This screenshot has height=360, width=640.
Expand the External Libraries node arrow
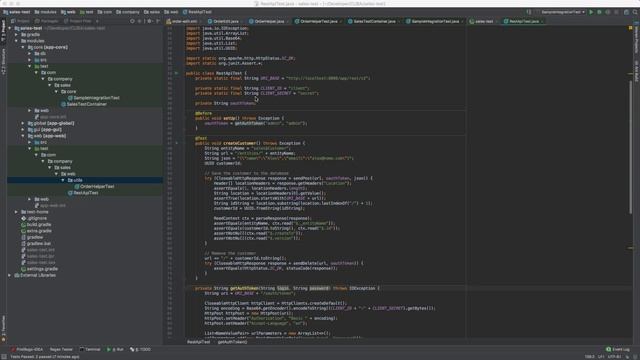tap(10, 276)
